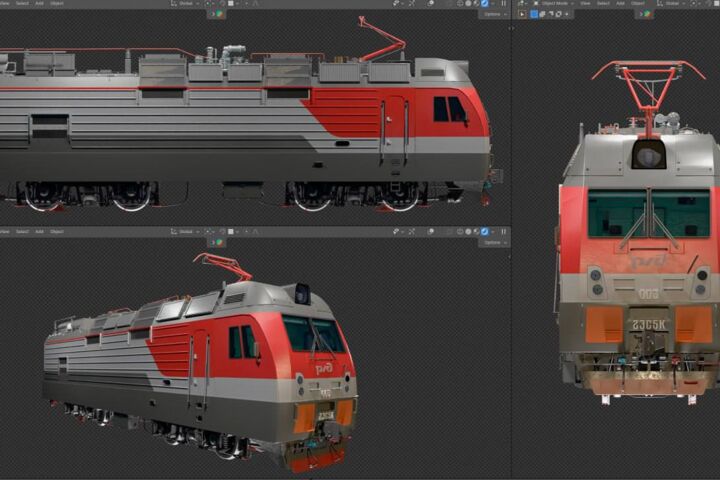720x480 pixels.
Task: Open the Object Mode dropdown in right viewport
Action: pos(555,3)
